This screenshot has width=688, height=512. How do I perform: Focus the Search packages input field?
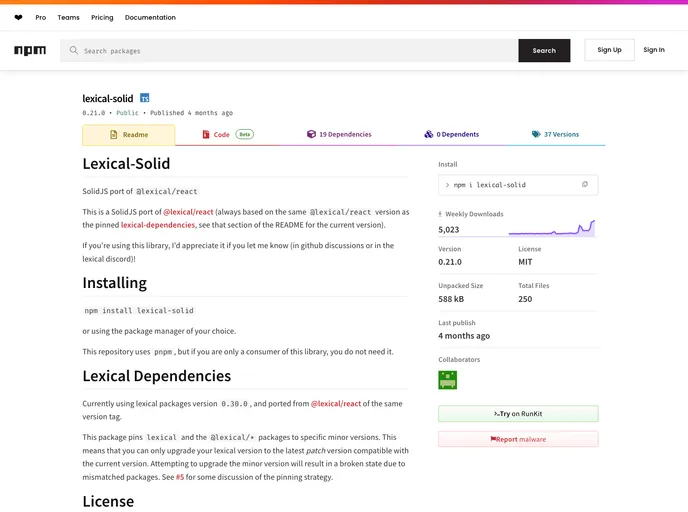pyautogui.click(x=289, y=50)
